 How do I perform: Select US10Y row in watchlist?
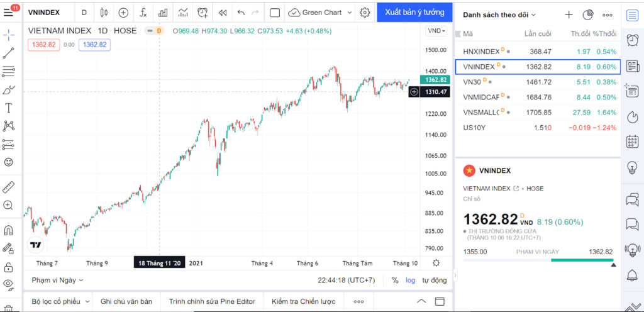tap(538, 127)
